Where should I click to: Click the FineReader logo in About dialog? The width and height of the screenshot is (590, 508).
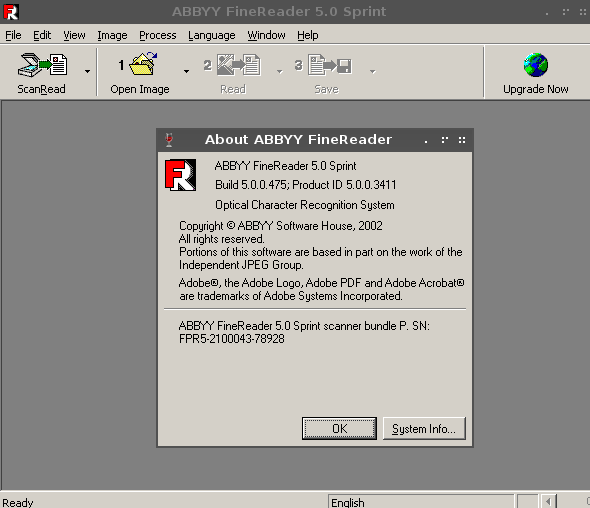pyautogui.click(x=180, y=175)
